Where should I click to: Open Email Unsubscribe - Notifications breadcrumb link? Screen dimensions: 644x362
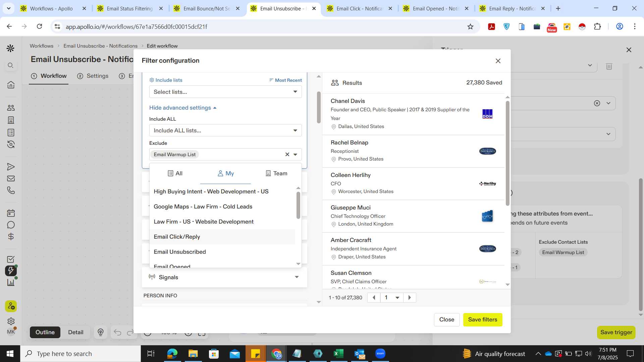pyautogui.click(x=100, y=46)
